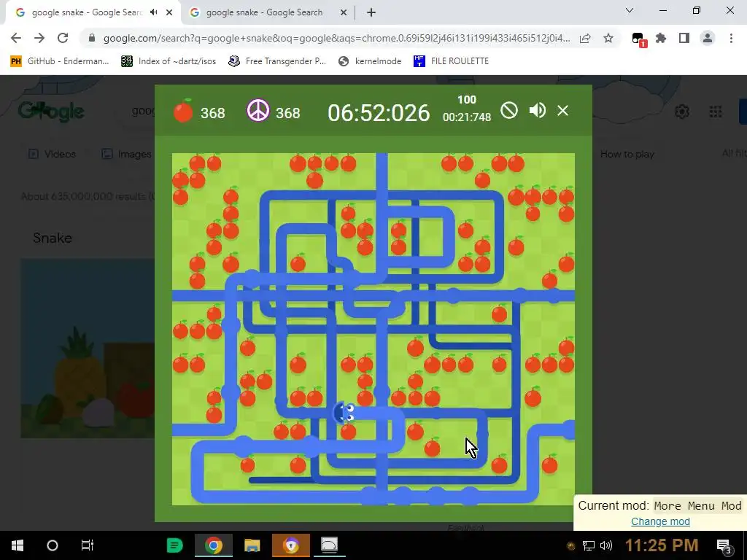The width and height of the screenshot is (747, 560).
Task: Go forward using the browser forward arrow
Action: [x=39, y=38]
